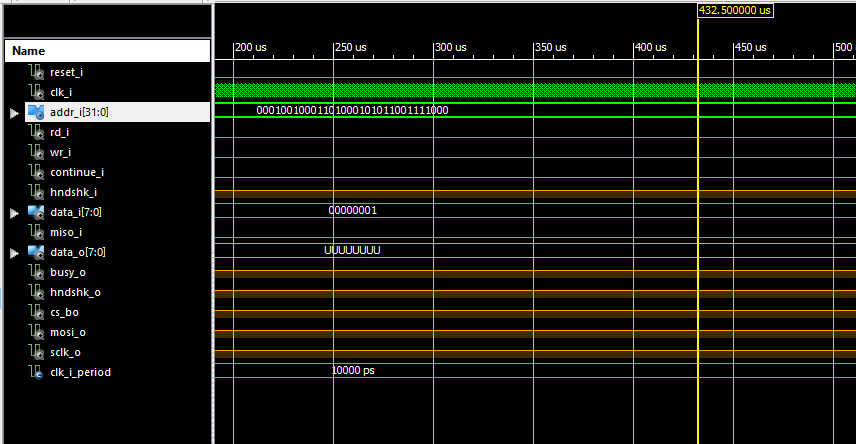Click the sclk_o signal icon

click(36, 352)
